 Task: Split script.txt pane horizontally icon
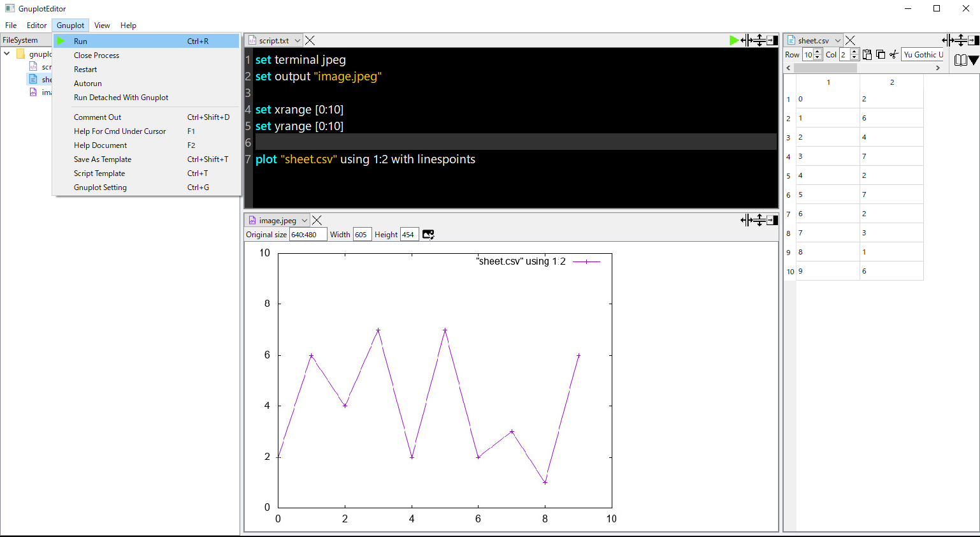coord(746,40)
